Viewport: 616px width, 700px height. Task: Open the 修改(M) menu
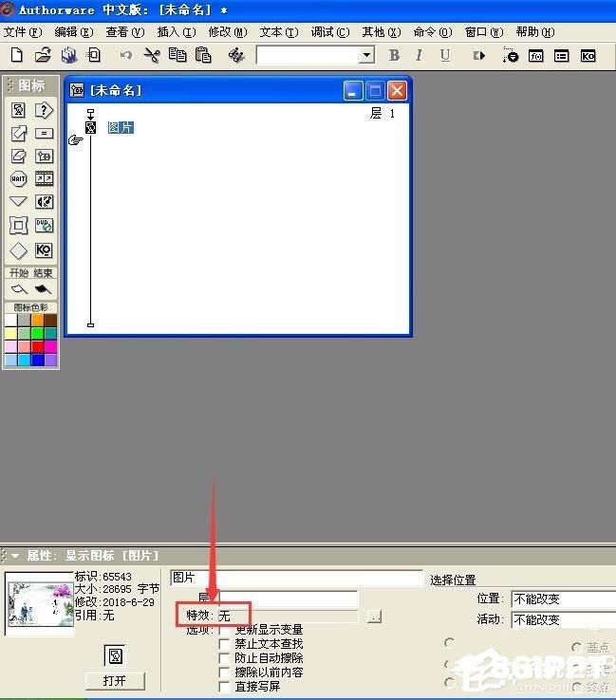pyautogui.click(x=228, y=32)
